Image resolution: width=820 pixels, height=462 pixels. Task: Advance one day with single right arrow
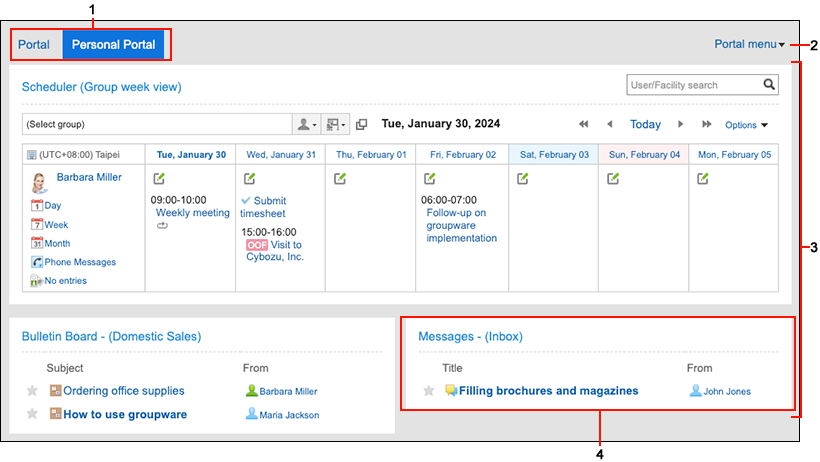tap(680, 125)
